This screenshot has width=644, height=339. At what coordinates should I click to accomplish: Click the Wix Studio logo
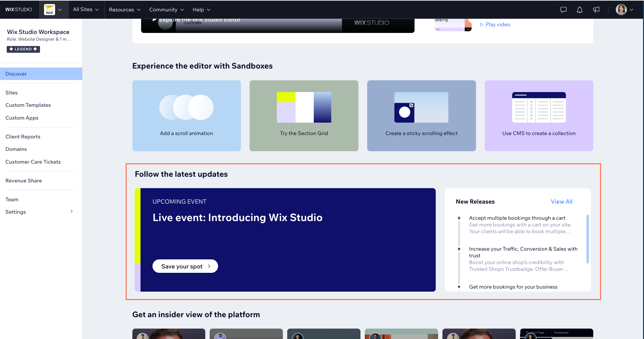18,9
